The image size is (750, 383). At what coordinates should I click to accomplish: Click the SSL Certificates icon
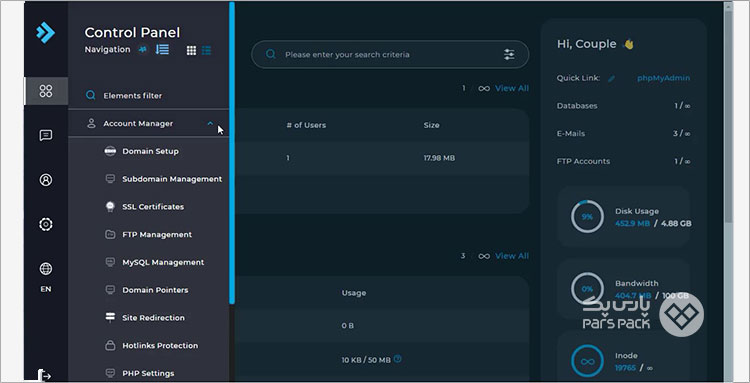(x=110, y=207)
